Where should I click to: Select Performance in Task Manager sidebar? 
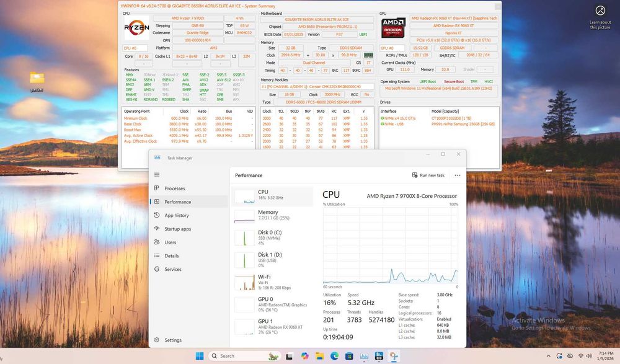coord(189,202)
